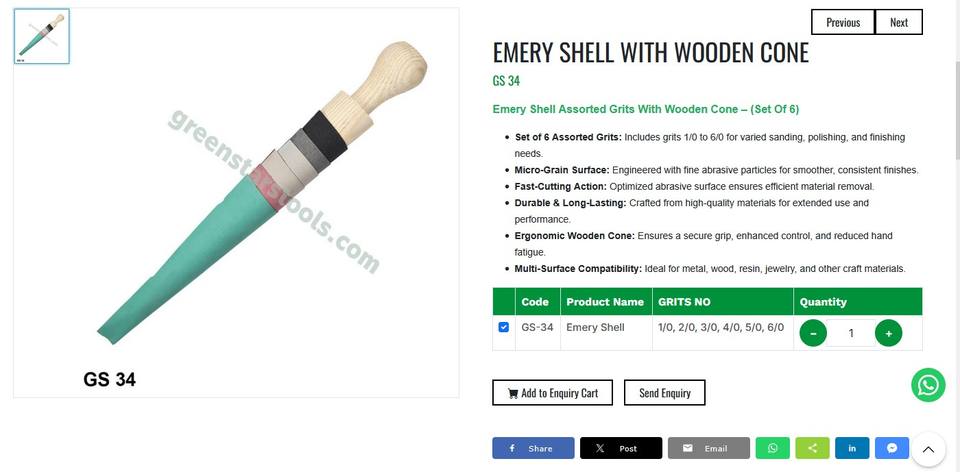
Task: Post product on X
Action: pos(621,448)
